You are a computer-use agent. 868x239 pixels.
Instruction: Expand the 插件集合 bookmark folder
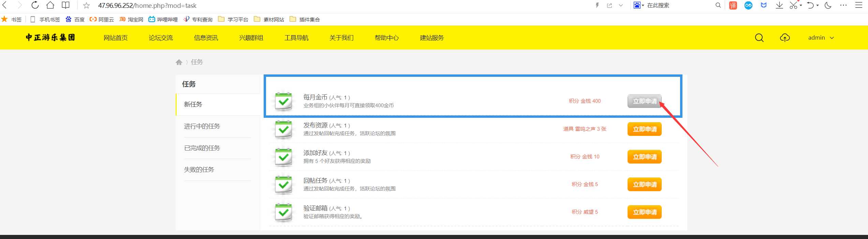(x=305, y=19)
